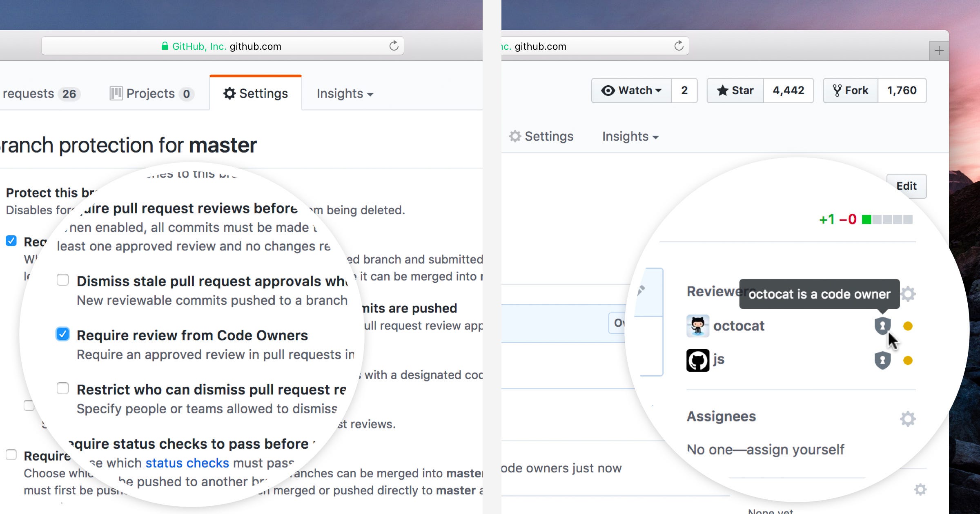Reload page in left browser window
The width and height of the screenshot is (980, 514).
[394, 46]
